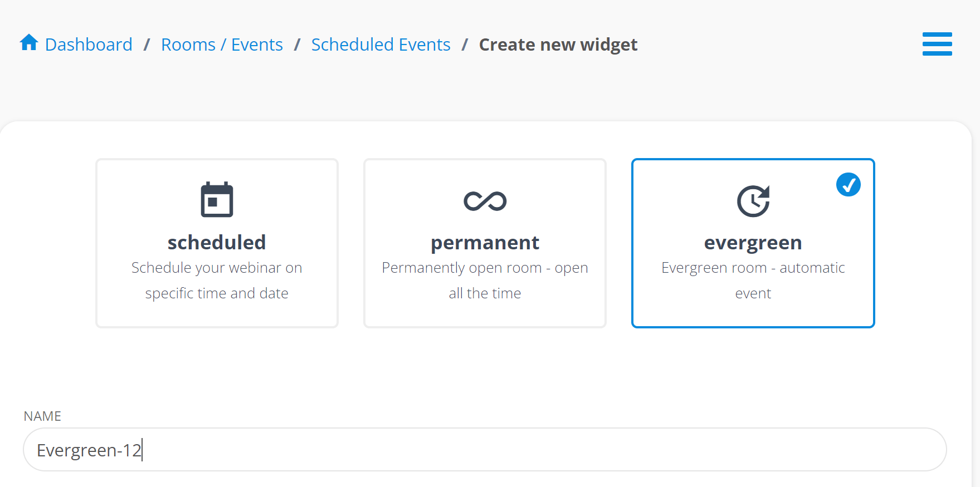Go to Dashboard breadcrumb link
Screen dimensions: 980x487
(x=89, y=45)
